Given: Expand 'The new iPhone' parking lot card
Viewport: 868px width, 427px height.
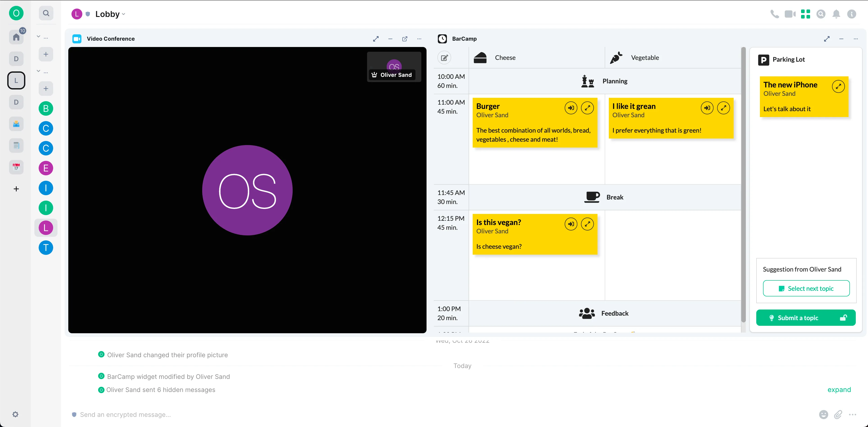Looking at the screenshot, I should tap(838, 87).
